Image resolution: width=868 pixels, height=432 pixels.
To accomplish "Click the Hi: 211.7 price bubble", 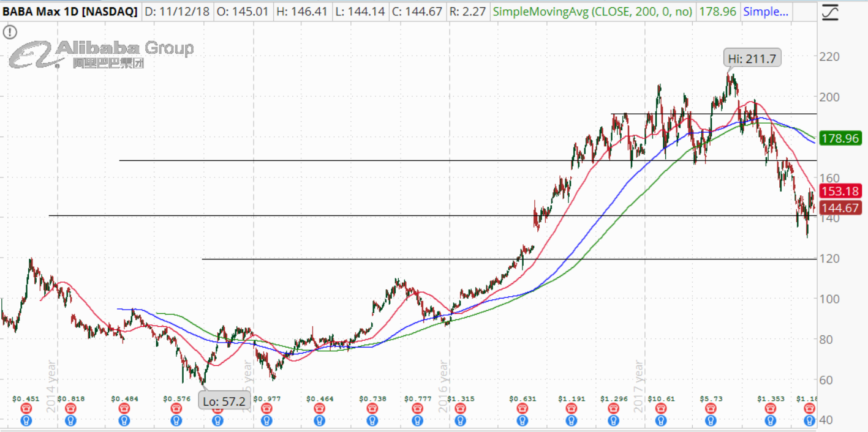I will point(752,59).
